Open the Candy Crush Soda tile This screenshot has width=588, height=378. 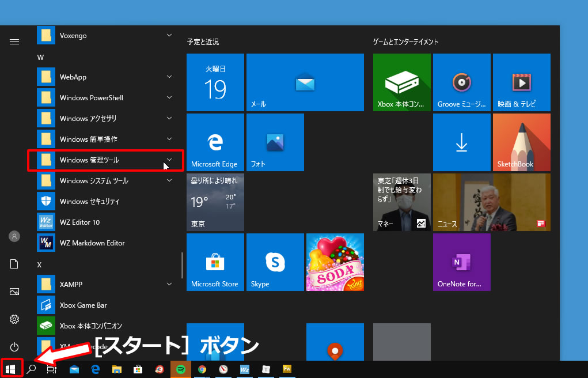coord(335,262)
